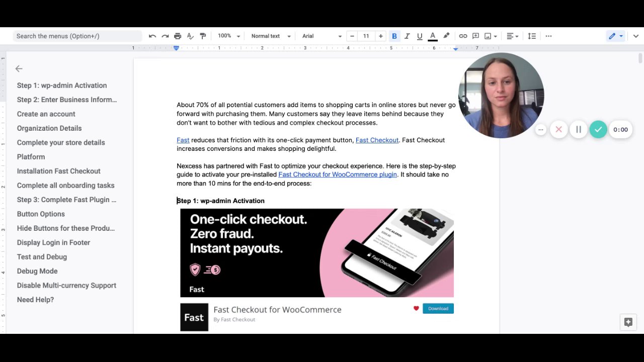The height and width of the screenshot is (362, 644).
Task: Click the blue Download button
Action: pyautogui.click(x=438, y=309)
